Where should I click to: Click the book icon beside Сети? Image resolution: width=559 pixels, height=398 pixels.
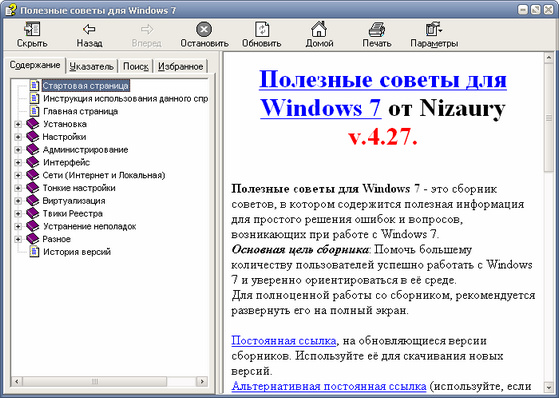[x=32, y=175]
